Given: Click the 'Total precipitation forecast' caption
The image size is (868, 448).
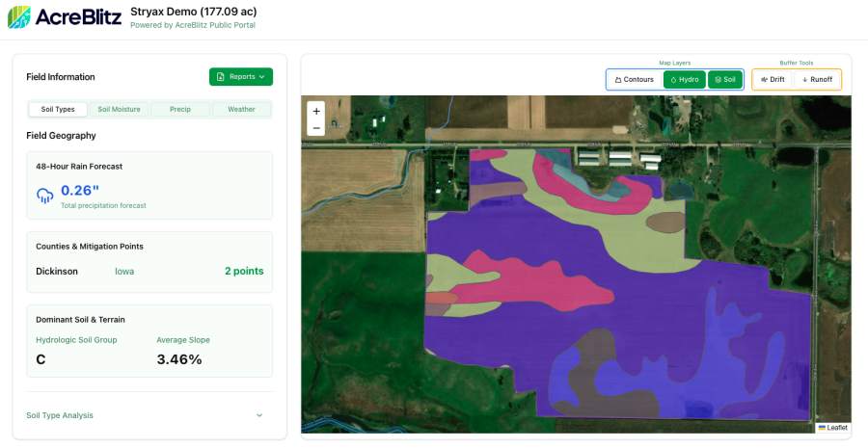Looking at the screenshot, I should point(103,206).
